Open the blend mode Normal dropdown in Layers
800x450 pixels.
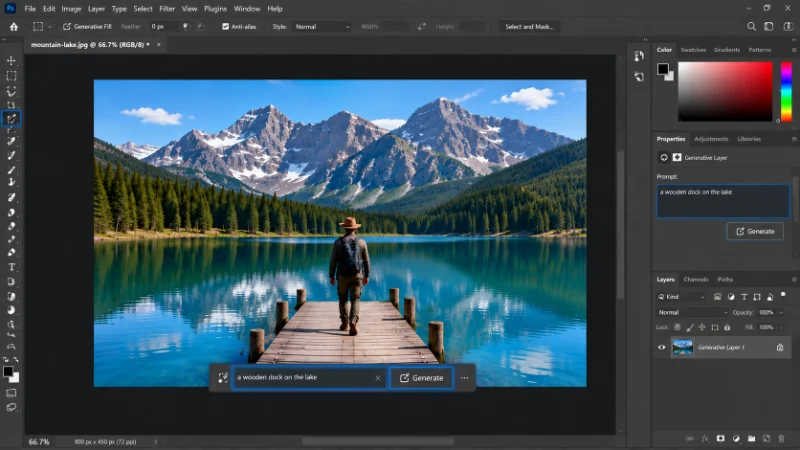692,312
